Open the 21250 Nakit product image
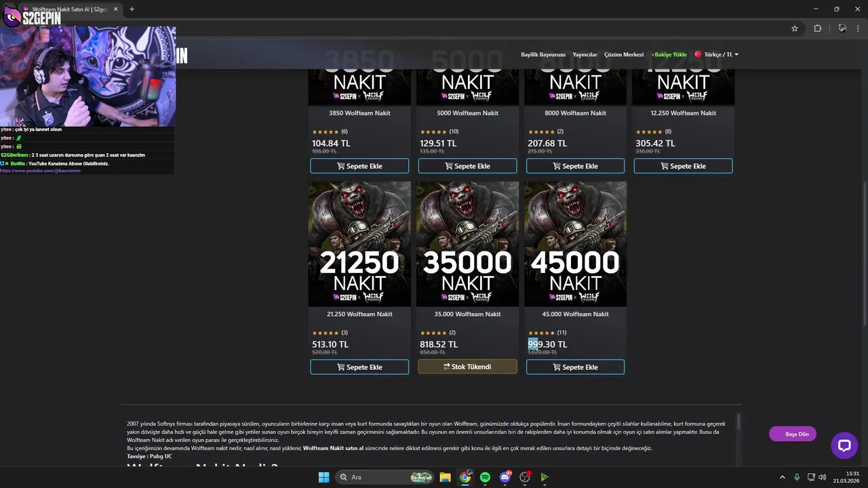Screen dimensions: 868x488 pyautogui.click(x=359, y=244)
